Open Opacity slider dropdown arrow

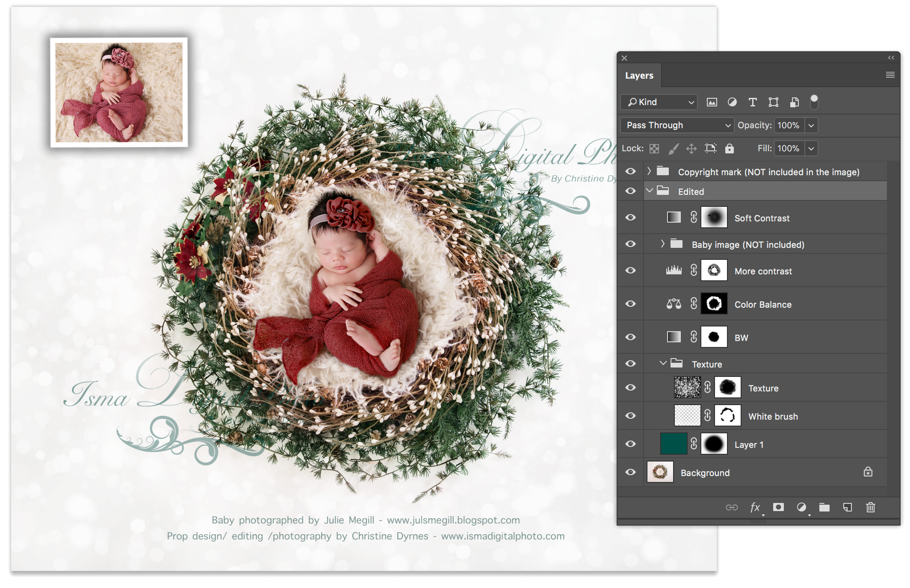(x=811, y=126)
